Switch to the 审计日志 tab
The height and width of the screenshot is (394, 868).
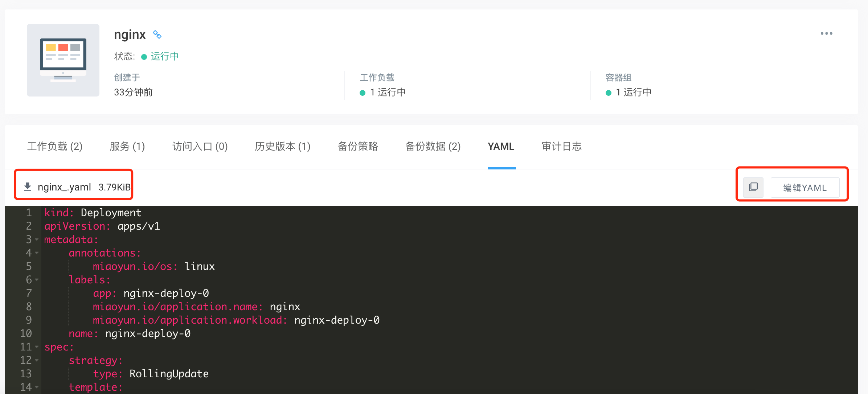click(561, 147)
